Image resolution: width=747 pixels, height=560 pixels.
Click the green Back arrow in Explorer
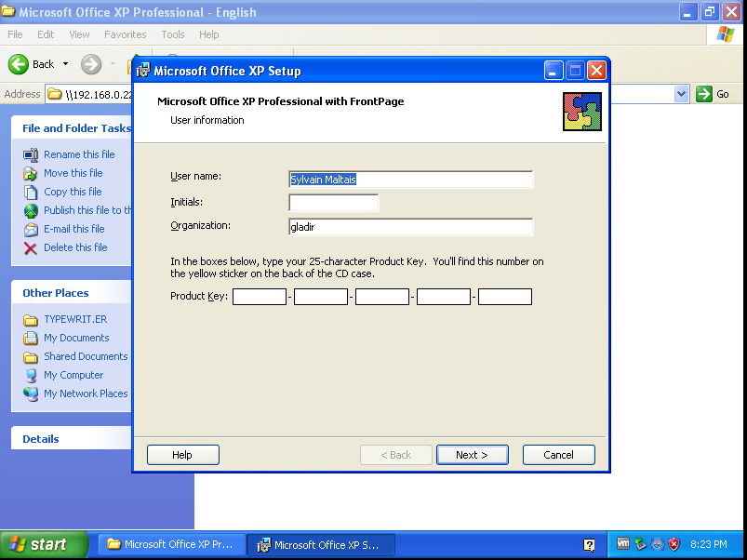pos(18,64)
